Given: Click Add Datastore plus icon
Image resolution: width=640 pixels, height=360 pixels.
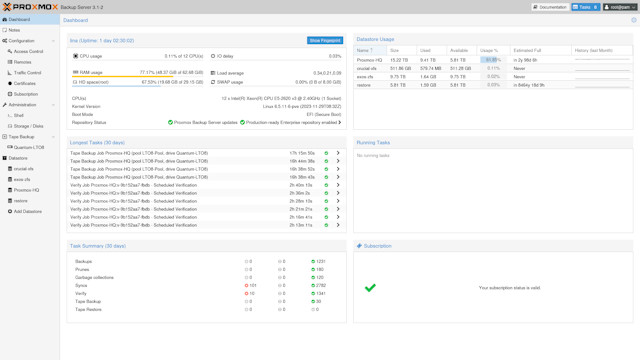Looking at the screenshot, I should [x=10, y=211].
